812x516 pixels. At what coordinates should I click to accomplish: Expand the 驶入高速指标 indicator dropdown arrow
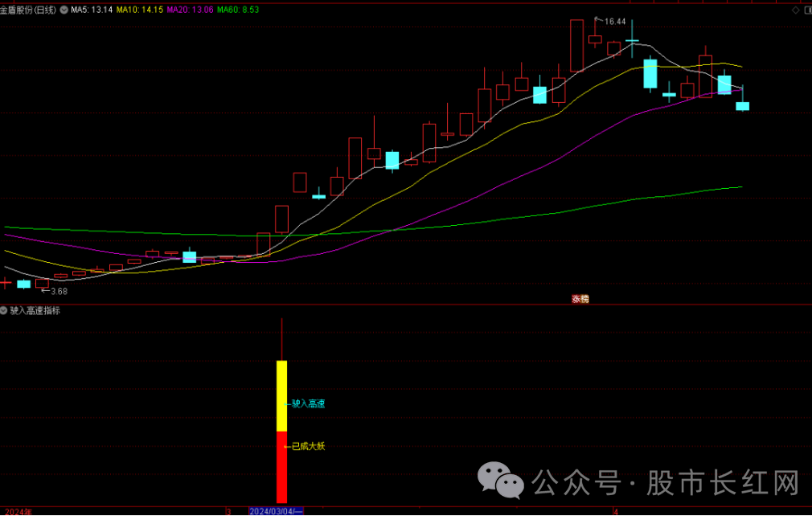click(x=4, y=310)
